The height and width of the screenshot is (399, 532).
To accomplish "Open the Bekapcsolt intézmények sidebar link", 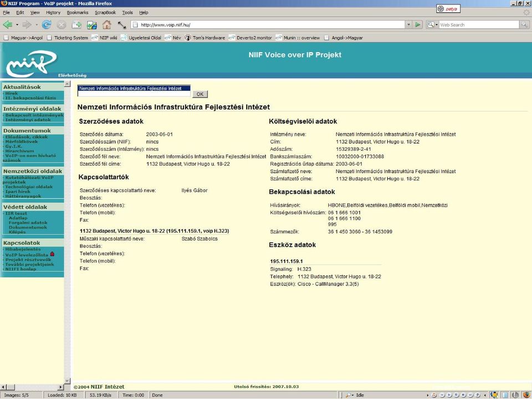I will [34, 115].
